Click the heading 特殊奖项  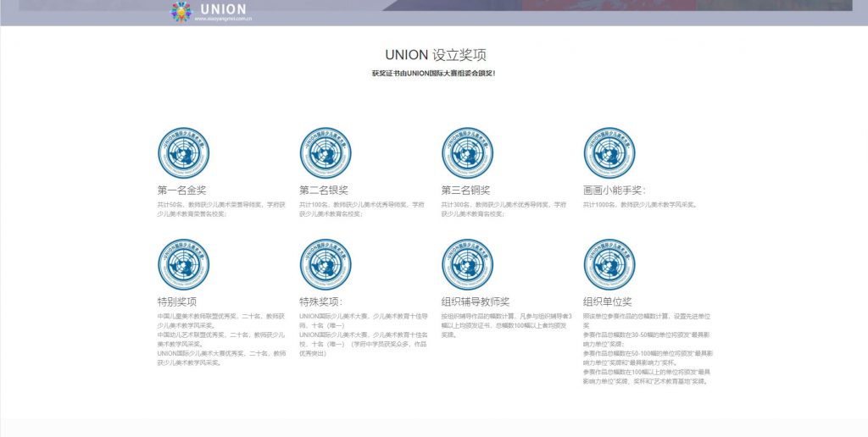pyautogui.click(x=321, y=302)
